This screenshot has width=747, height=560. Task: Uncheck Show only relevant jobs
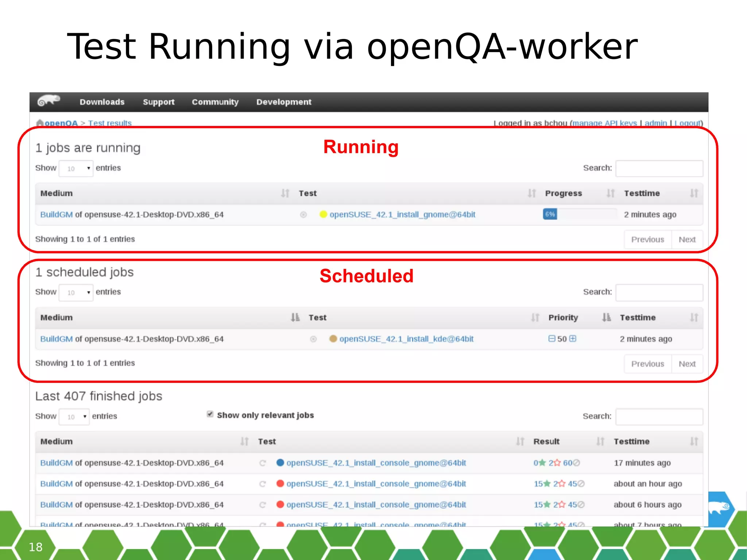[x=210, y=414]
